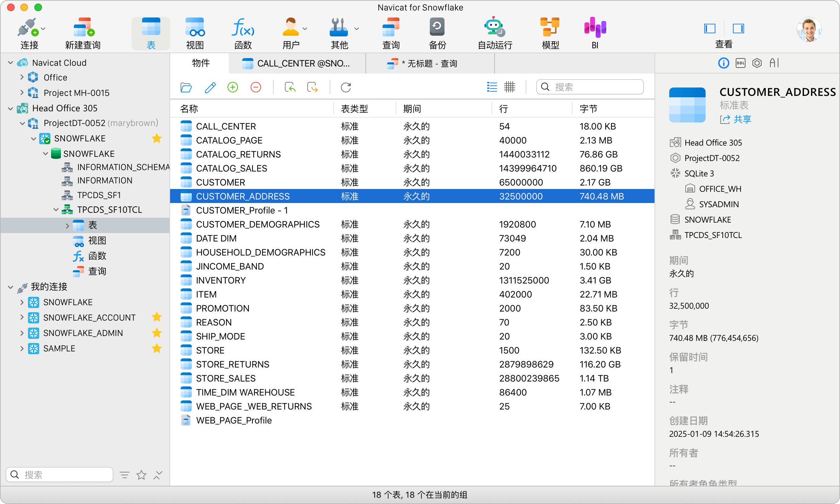
Task: Expand the 表 tables node chevron
Action: tap(67, 226)
